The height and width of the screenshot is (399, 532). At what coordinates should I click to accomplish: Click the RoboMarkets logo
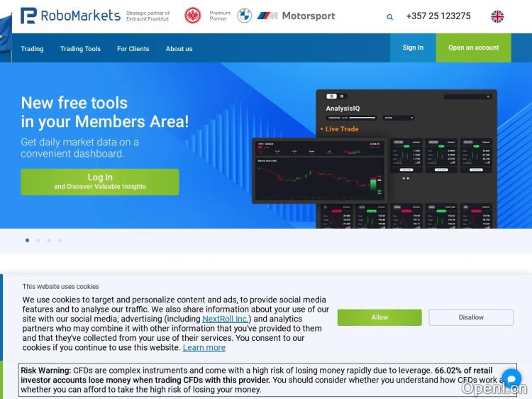pos(70,16)
